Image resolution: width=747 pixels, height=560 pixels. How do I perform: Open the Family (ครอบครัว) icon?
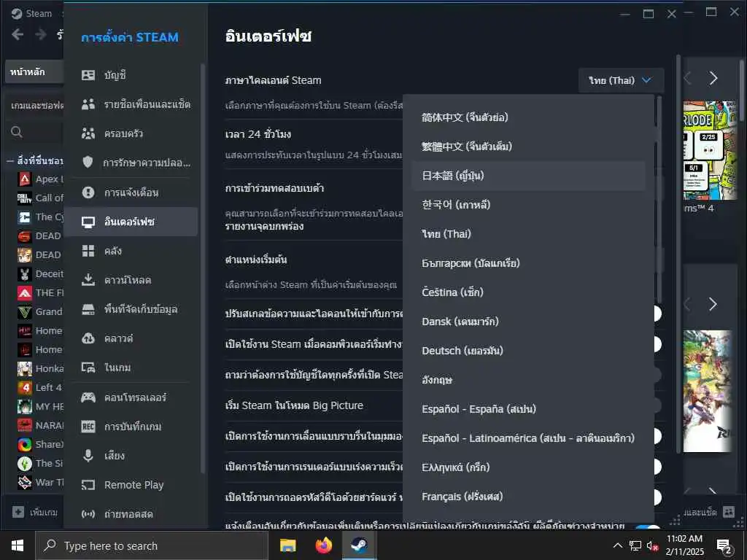point(88,134)
